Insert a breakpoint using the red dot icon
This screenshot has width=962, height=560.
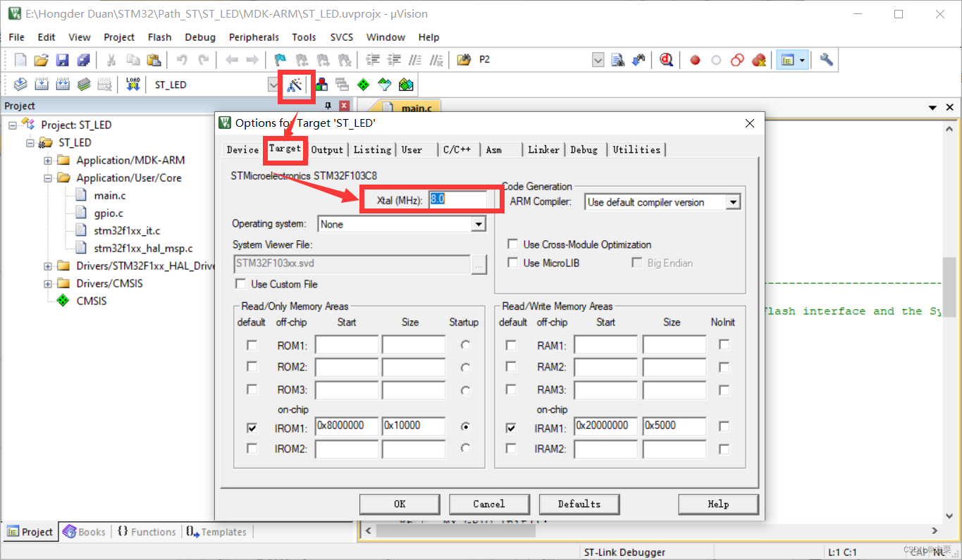tap(695, 60)
